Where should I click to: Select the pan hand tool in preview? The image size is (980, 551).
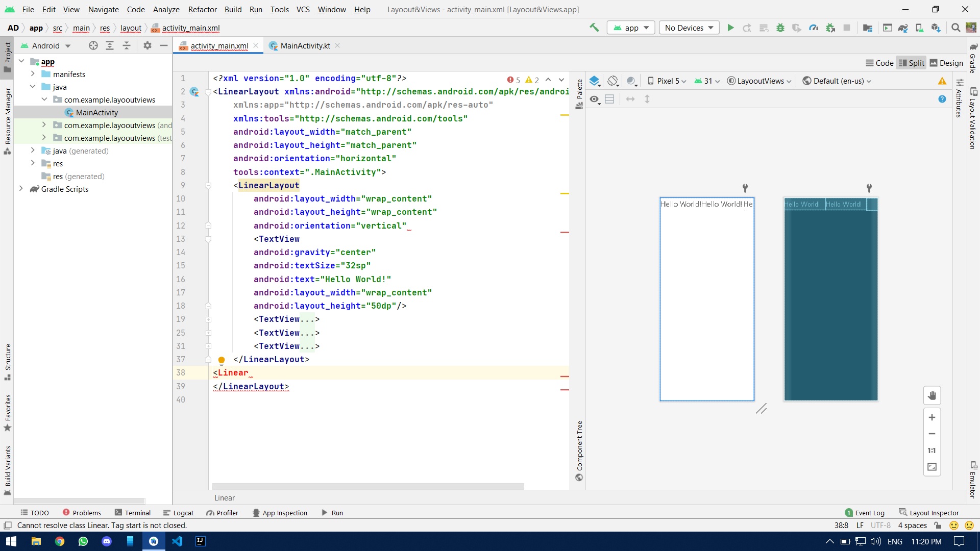coord(932,395)
